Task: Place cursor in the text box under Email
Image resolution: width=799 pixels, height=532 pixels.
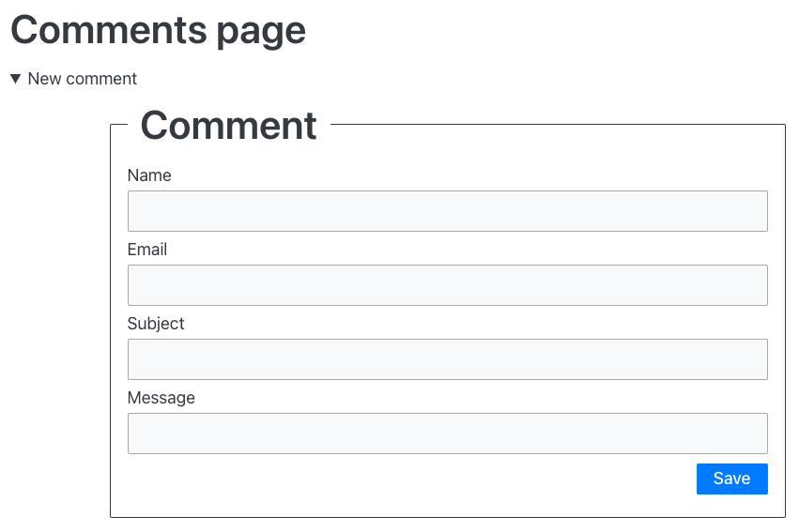Action: [x=448, y=285]
